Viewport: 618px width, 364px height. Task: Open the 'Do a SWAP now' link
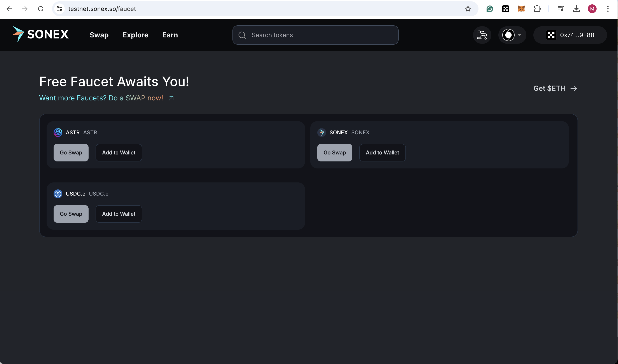coord(107,98)
